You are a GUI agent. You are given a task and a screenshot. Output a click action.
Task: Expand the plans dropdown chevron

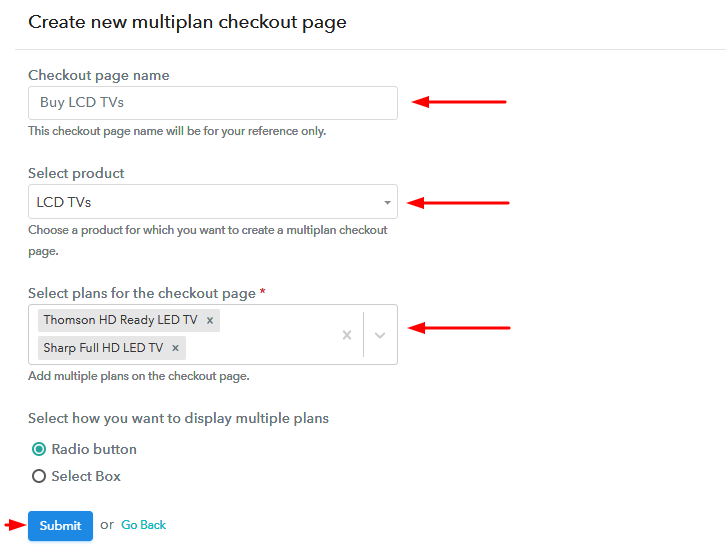click(380, 335)
